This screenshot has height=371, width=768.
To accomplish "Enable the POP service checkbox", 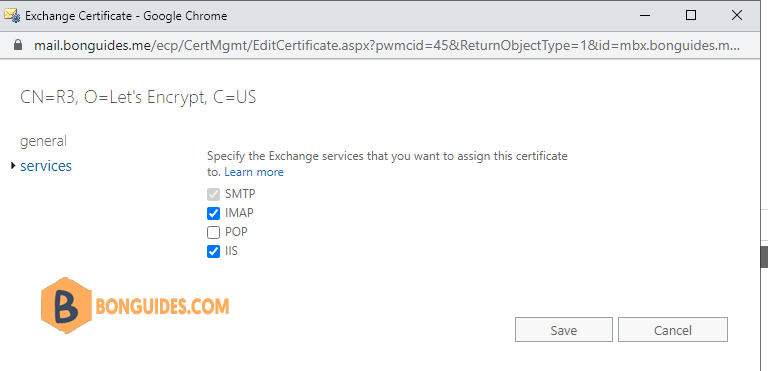I will 214,232.
